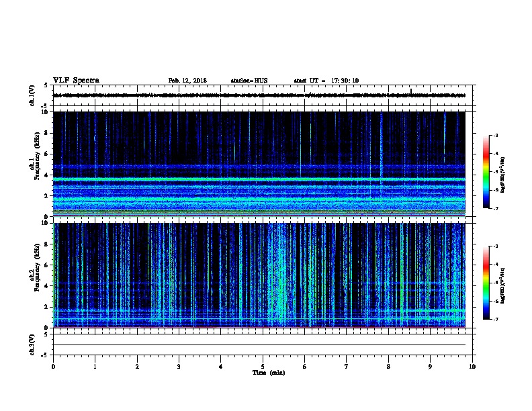Viewport: 532px width, 411px height.
Task: Click time-axis tick label "7"
Action: [347, 367]
